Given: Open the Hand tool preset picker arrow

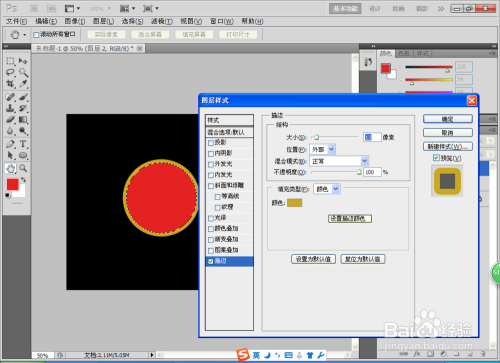Looking at the screenshot, I should pyautogui.click(x=24, y=35).
